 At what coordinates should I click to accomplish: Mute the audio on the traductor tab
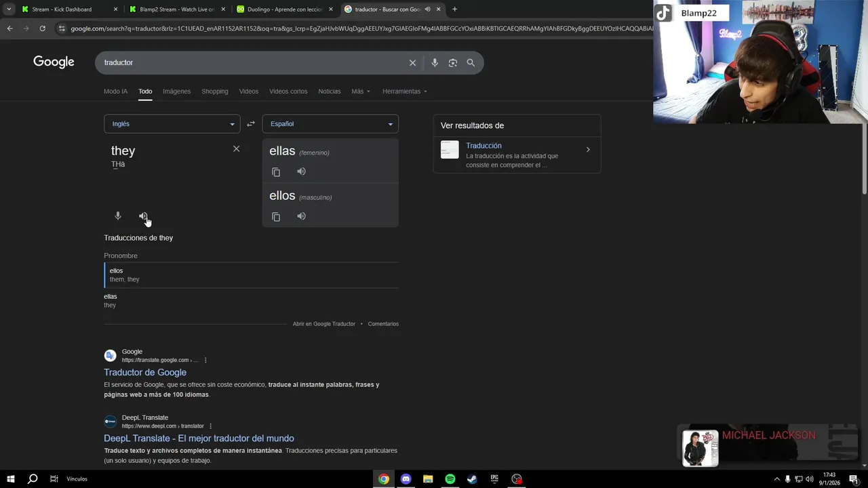coord(427,9)
